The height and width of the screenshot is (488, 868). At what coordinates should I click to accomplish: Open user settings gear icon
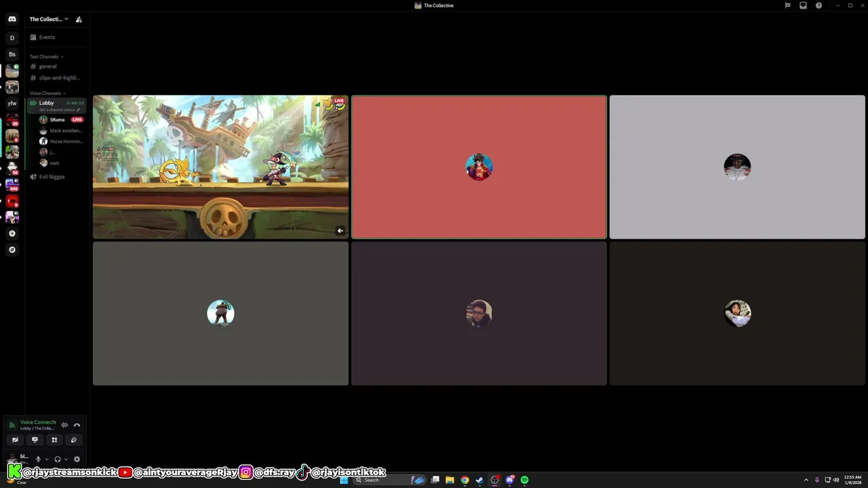click(77, 459)
